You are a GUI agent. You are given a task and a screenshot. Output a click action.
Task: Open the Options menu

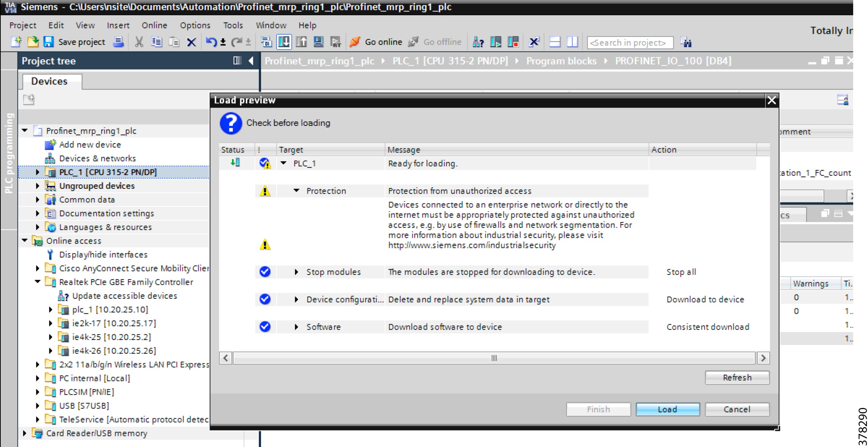[x=195, y=25]
